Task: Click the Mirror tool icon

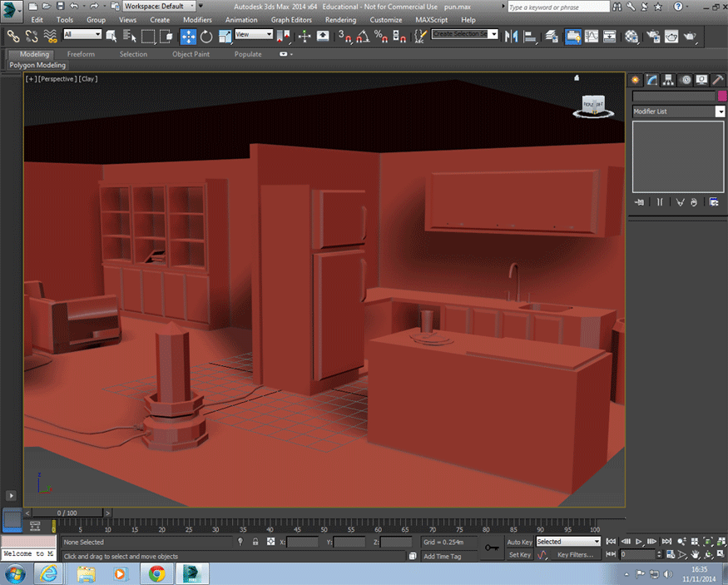Action: (x=511, y=36)
